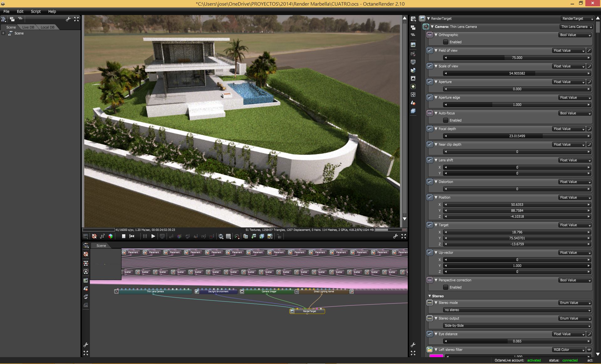Click the viewport lock icon

(x=279, y=237)
